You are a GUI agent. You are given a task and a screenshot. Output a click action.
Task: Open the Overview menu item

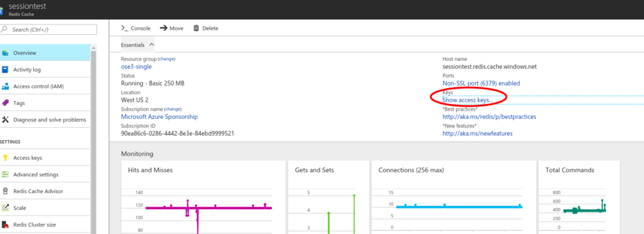[x=45, y=53]
